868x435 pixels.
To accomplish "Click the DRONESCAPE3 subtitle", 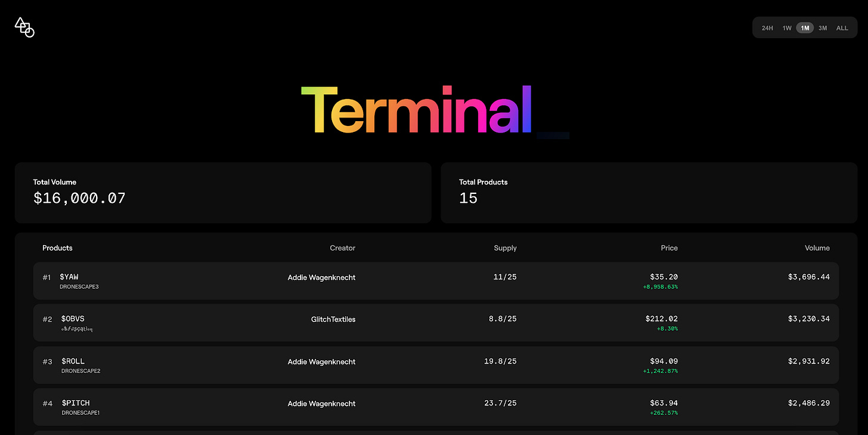I will coord(79,287).
